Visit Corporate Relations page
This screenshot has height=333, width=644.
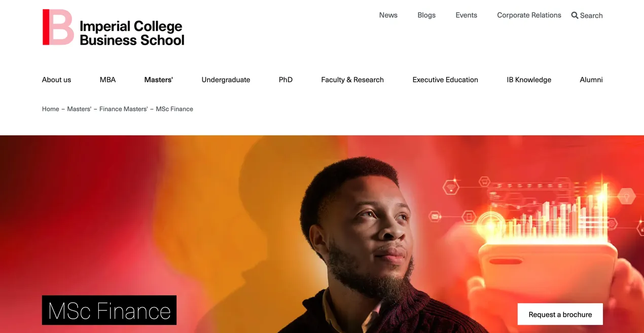click(529, 15)
